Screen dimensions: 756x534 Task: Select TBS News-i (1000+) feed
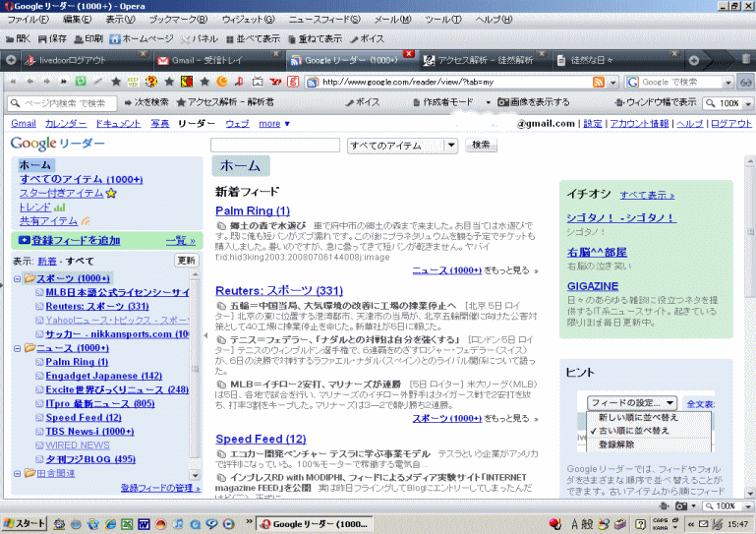(x=89, y=432)
